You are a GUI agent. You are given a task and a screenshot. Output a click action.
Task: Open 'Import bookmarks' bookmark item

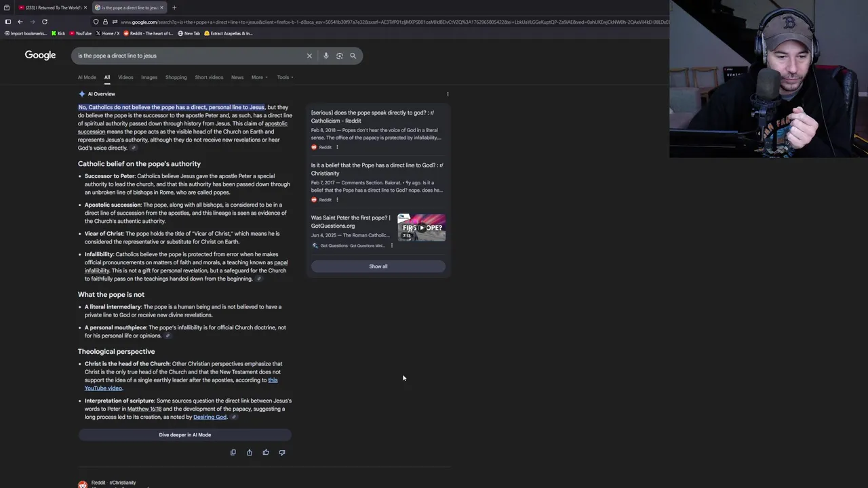pyautogui.click(x=26, y=33)
